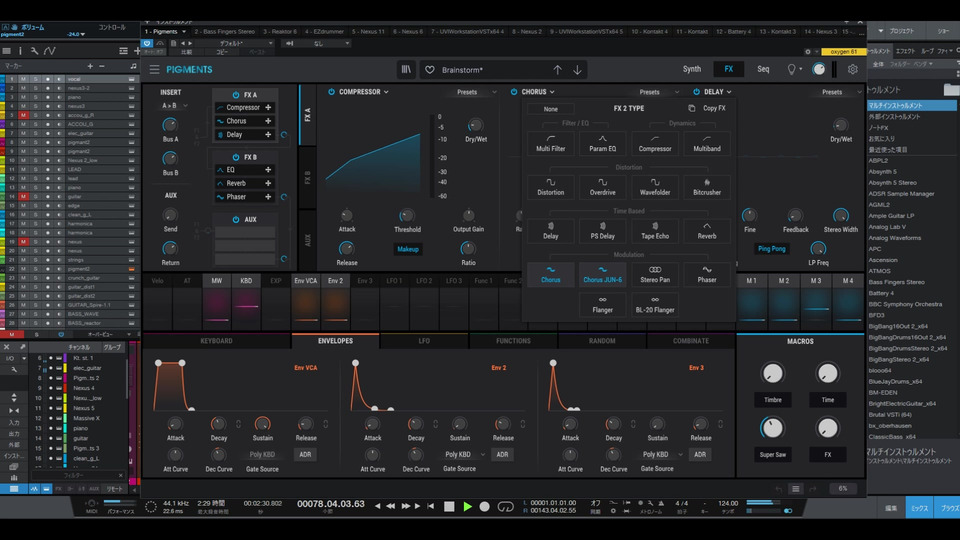Select Bitcrusher effect type
960x540 pixels.
(x=707, y=187)
